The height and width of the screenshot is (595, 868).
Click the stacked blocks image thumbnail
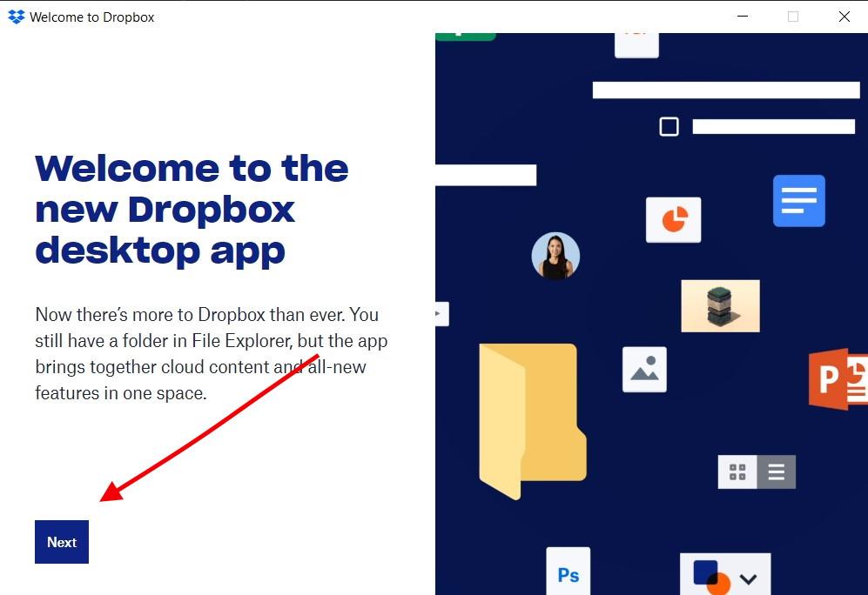[x=720, y=306]
